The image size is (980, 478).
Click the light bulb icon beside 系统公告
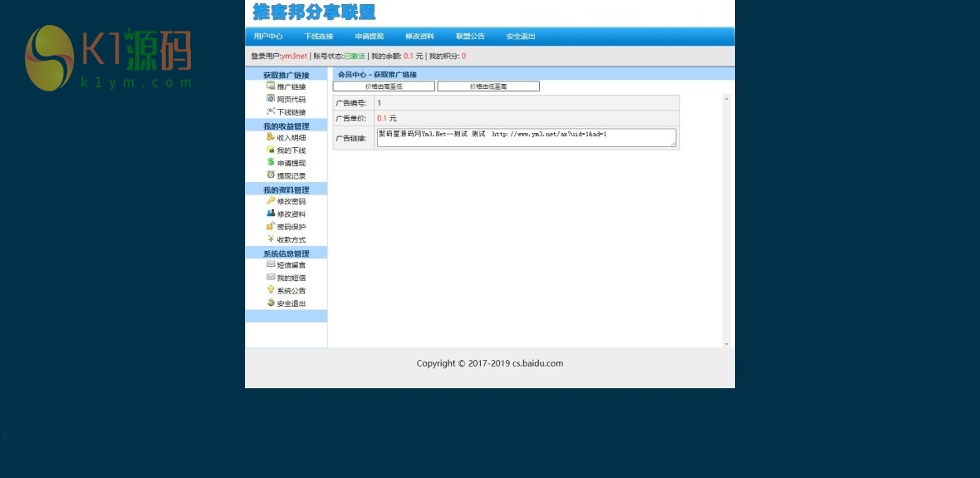tap(271, 289)
